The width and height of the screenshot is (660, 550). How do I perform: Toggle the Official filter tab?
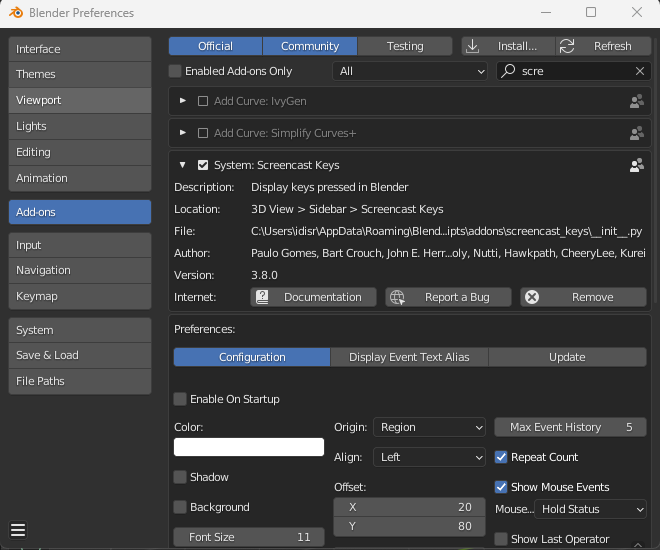coord(216,46)
